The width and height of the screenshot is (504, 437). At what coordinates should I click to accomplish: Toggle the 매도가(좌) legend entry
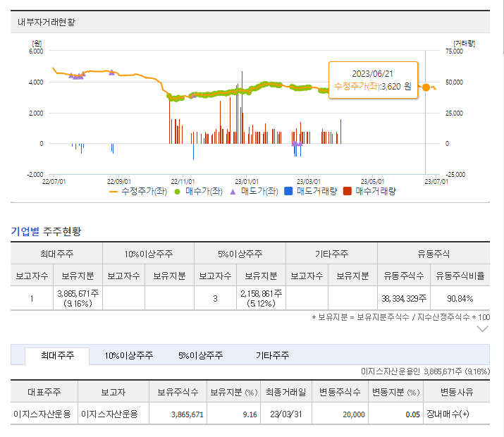(254, 192)
